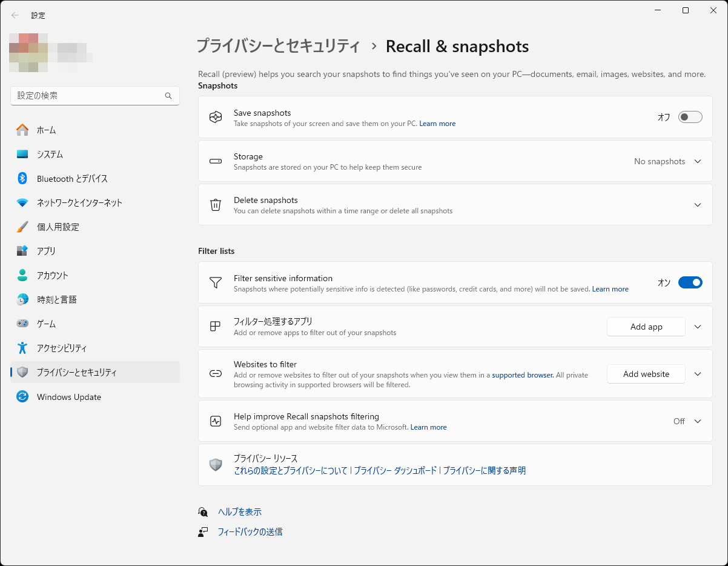Enable the Save snapshots toggle
This screenshot has height=566, width=728.
[x=690, y=116]
